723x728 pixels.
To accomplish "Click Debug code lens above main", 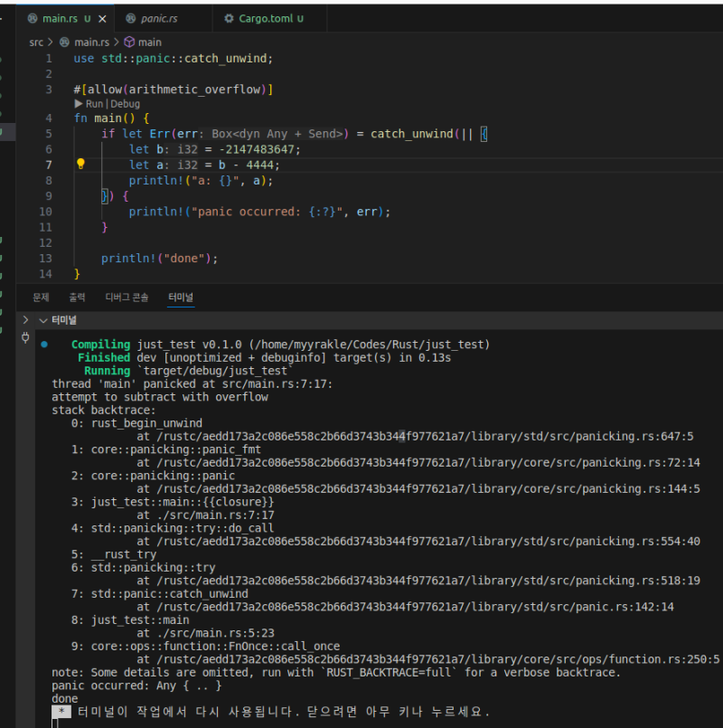I will [x=125, y=104].
